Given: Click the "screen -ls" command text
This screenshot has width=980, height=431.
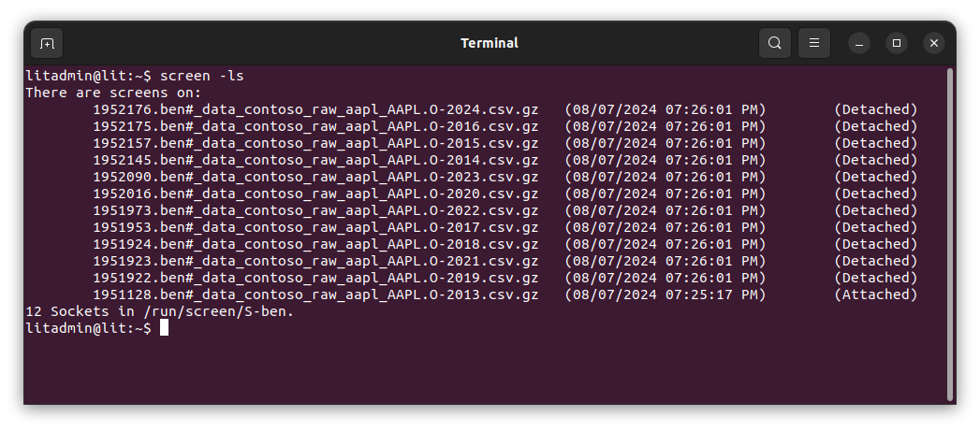Looking at the screenshot, I should tap(202, 76).
